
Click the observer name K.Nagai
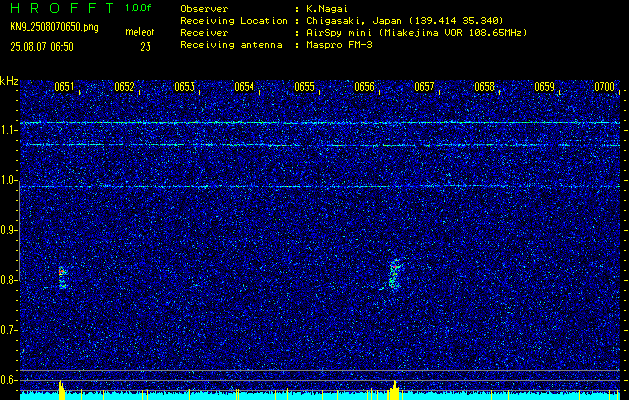[x=327, y=9]
